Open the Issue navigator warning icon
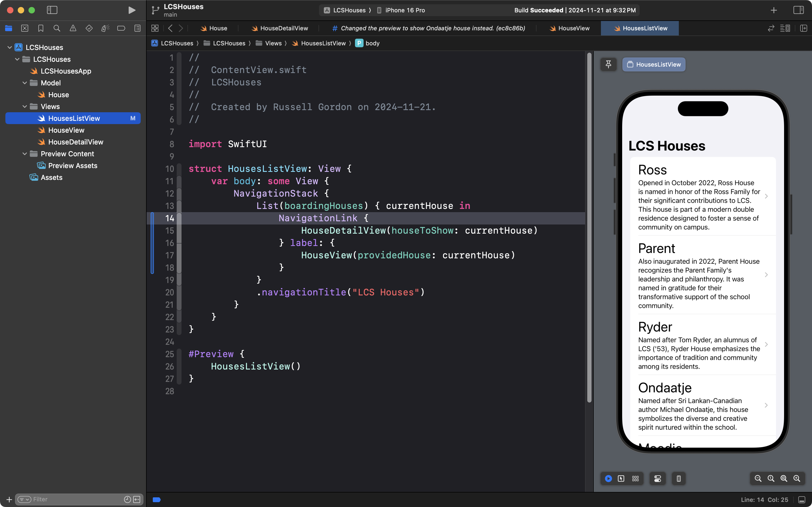The width and height of the screenshot is (812, 507). (x=73, y=28)
